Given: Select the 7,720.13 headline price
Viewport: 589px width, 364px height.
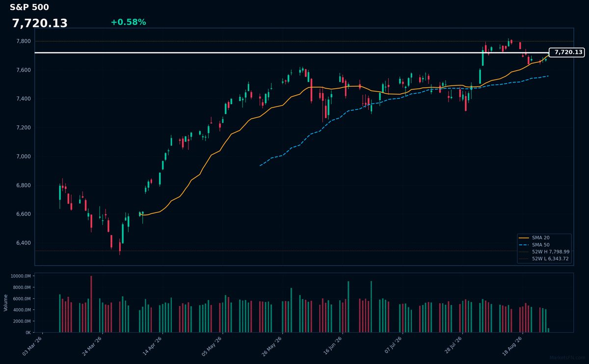Looking at the screenshot, I should [x=40, y=24].
